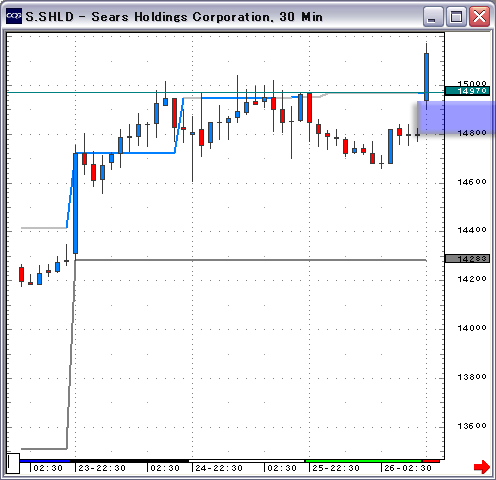Click the purple highlighted price zone box
The height and width of the screenshot is (480, 496).
coord(456,117)
